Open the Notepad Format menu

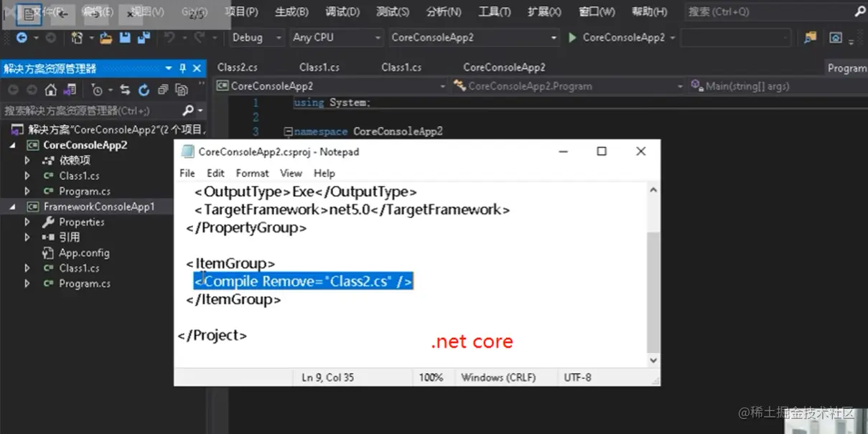[x=252, y=173]
